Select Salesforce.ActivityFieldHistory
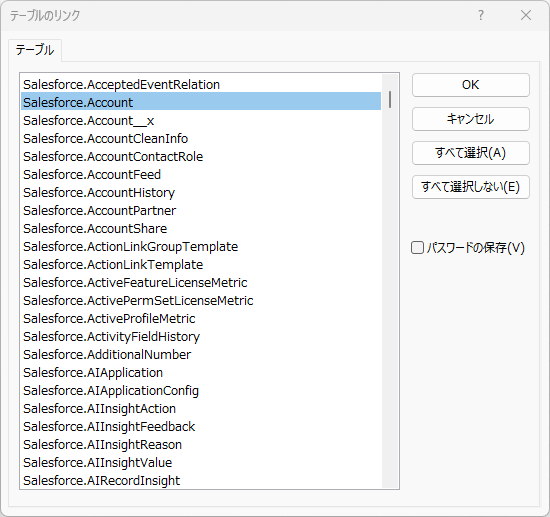 pyautogui.click(x=201, y=337)
